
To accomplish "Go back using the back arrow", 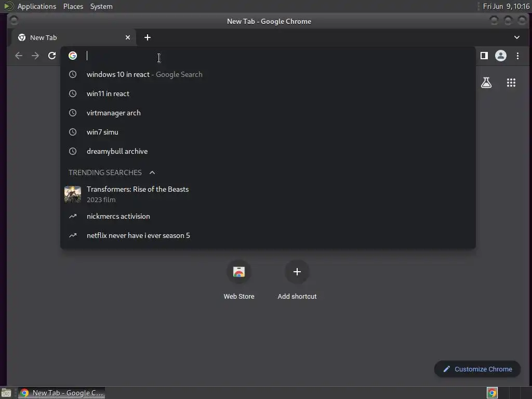I will click(x=19, y=56).
